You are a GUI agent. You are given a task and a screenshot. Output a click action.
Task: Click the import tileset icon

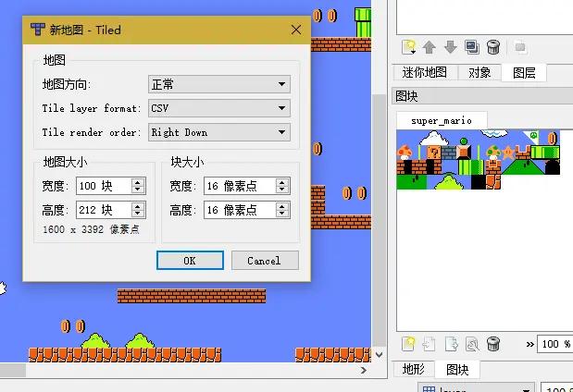point(429,344)
